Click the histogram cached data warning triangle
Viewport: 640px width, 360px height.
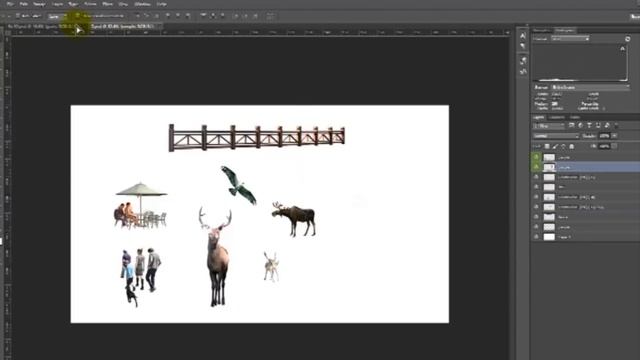coord(622,49)
